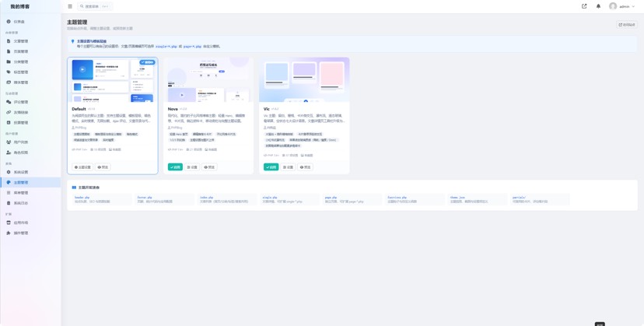Viewport: 644px width, 326px height.
Task: Click the 主题管理 page heading
Action: 77,23
